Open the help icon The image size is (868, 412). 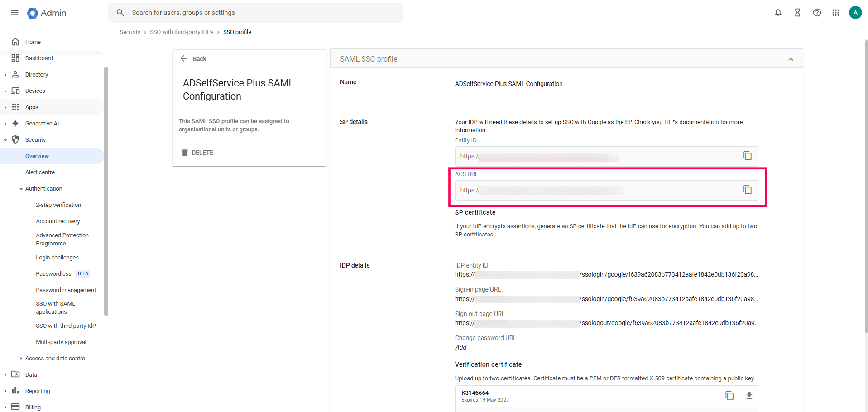817,12
